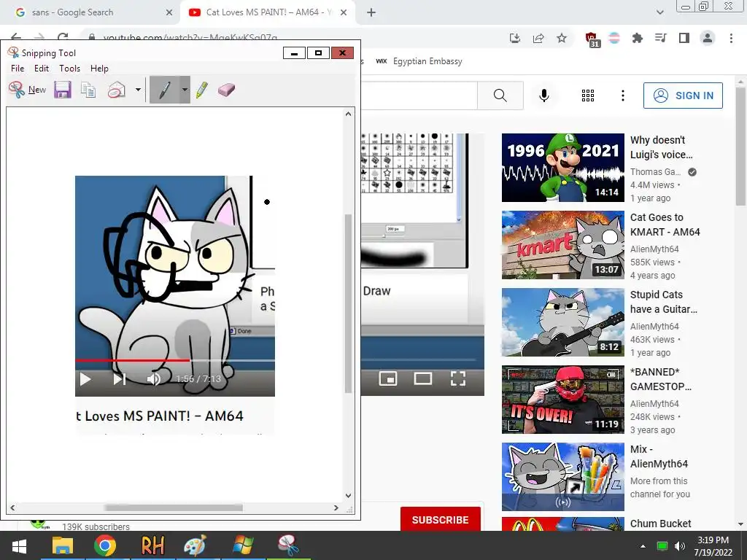Open the BANNED GAMESTOP video title
The height and width of the screenshot is (560, 747).
660,379
